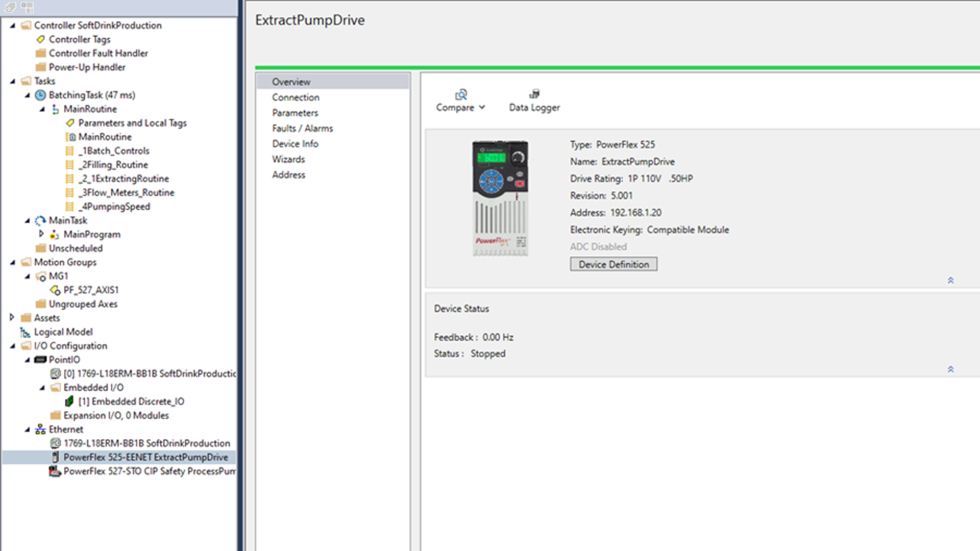Image resolution: width=980 pixels, height=551 pixels.
Task: Click the Compare icon
Action: point(461,94)
